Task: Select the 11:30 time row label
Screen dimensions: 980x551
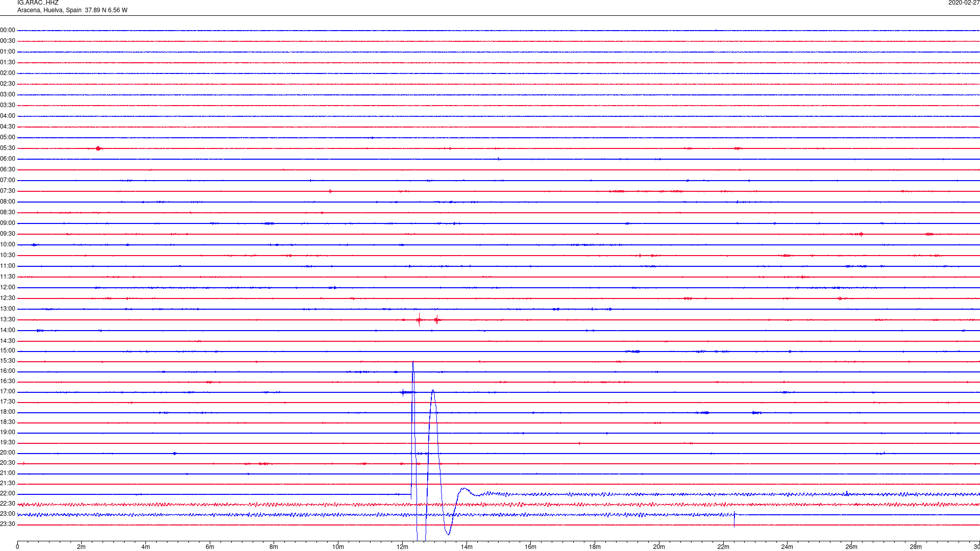Action: tap(8, 277)
